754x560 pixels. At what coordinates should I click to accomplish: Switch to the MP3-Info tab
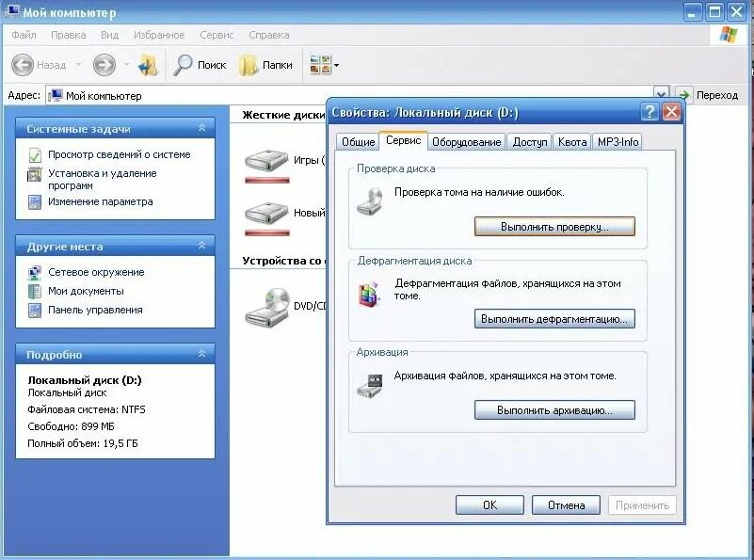point(618,142)
